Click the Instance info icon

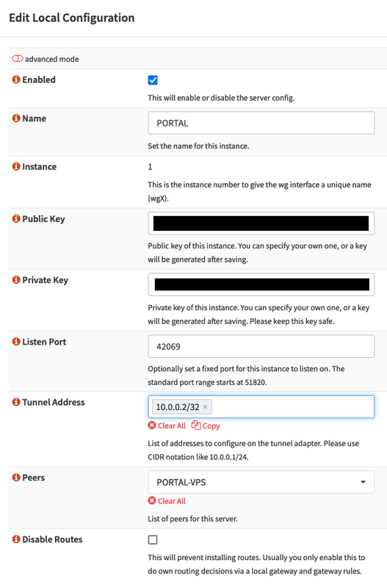[16, 166]
